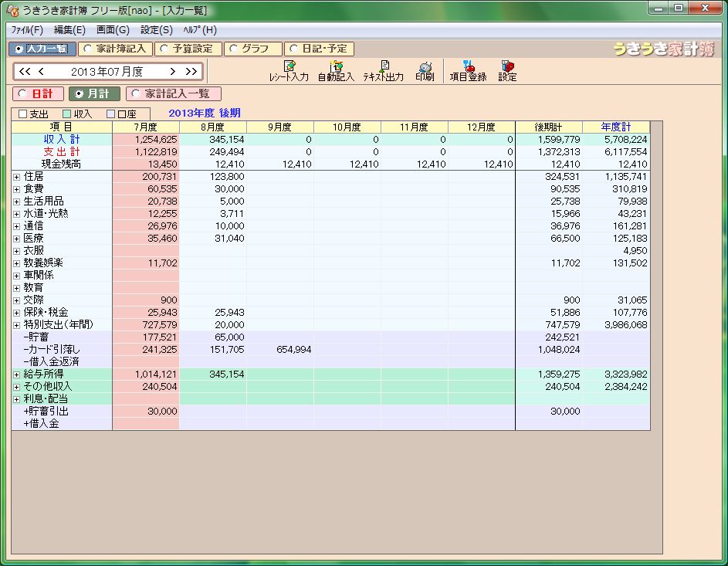Screen dimensions: 728x566
Task: Select the -貯蓄 row label
Action: click(36, 337)
